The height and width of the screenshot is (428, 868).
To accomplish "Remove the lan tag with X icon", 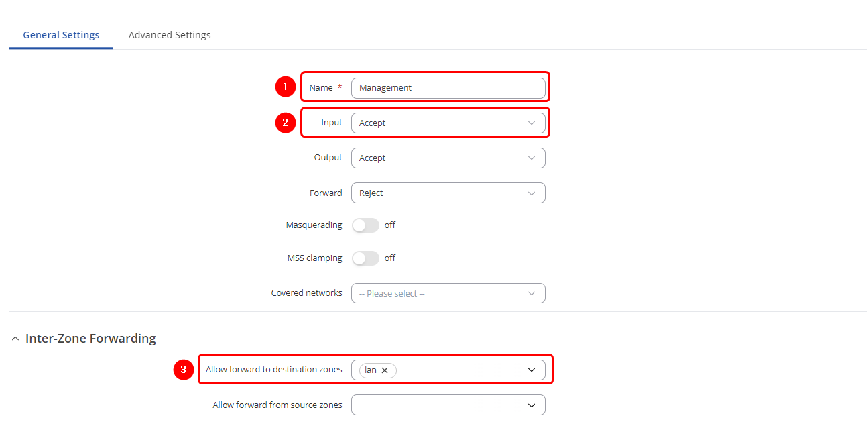I will (x=385, y=370).
